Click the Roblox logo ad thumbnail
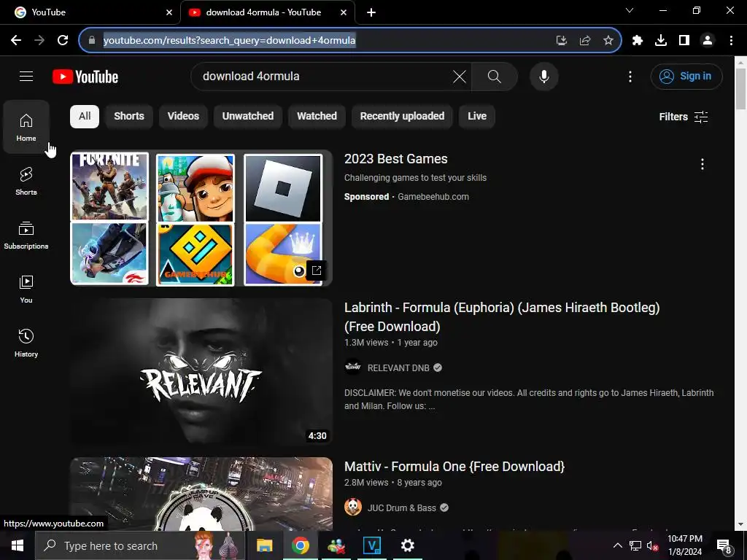This screenshot has width=747, height=560. click(x=283, y=187)
